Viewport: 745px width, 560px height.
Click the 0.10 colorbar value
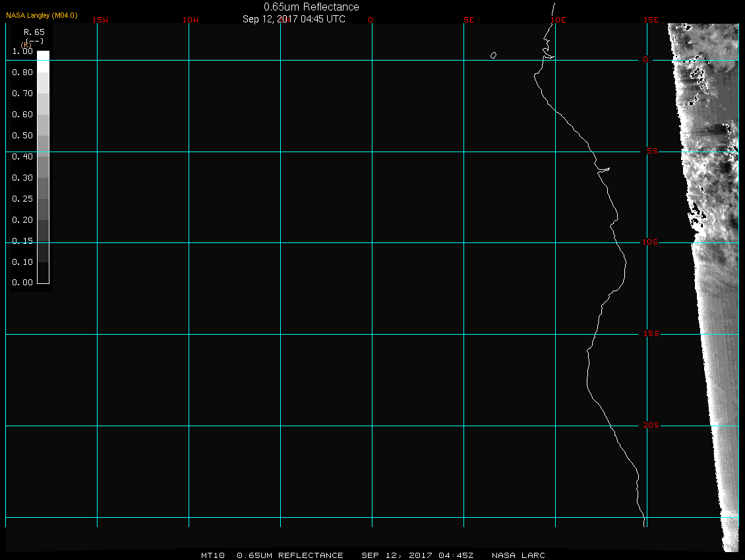click(22, 262)
